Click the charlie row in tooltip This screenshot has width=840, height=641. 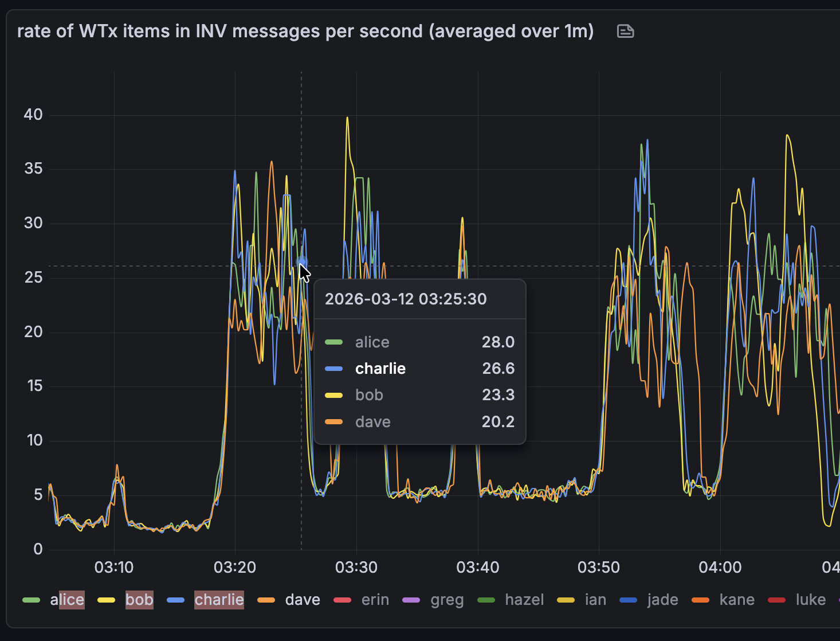tap(419, 369)
